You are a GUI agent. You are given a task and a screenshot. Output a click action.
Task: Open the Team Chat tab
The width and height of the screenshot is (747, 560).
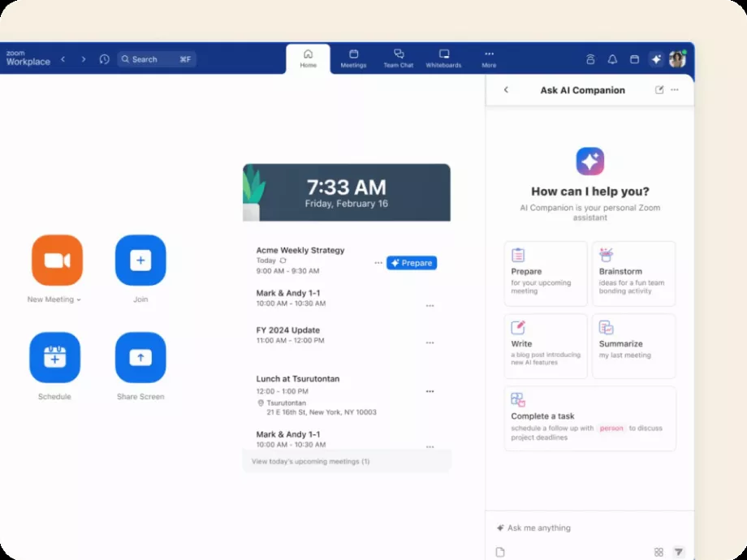399,59
